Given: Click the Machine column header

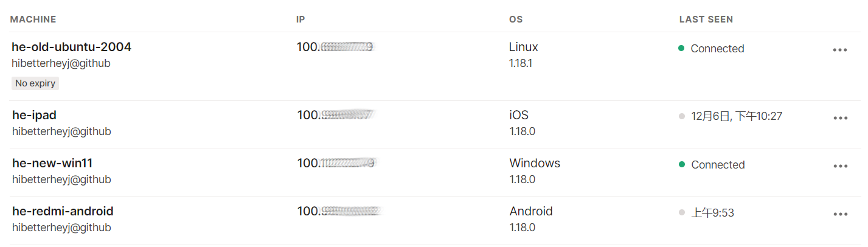Looking at the screenshot, I should tap(33, 19).
